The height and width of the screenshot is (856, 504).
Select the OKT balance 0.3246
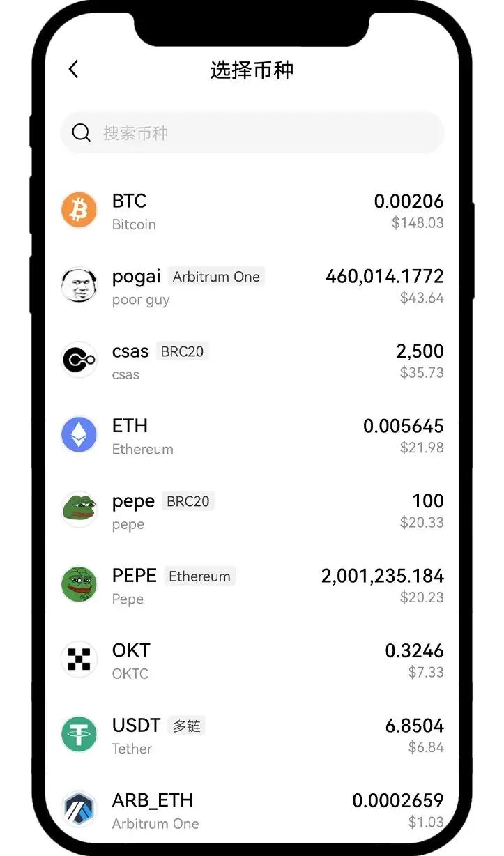[x=414, y=651]
